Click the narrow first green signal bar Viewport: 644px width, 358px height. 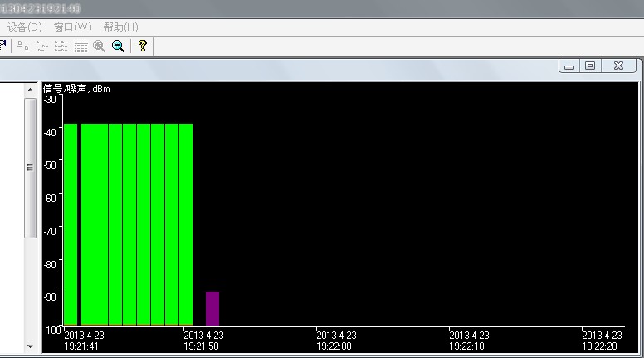71,224
